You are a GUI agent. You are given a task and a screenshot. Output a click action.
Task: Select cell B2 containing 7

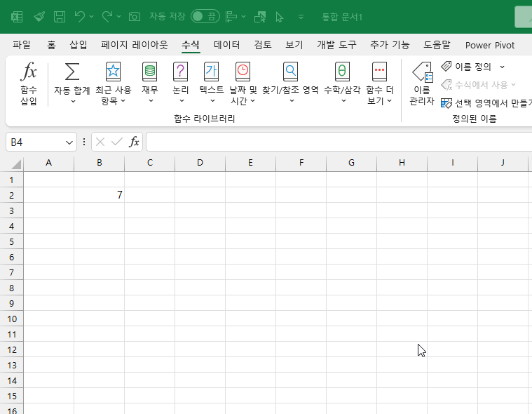point(99,195)
